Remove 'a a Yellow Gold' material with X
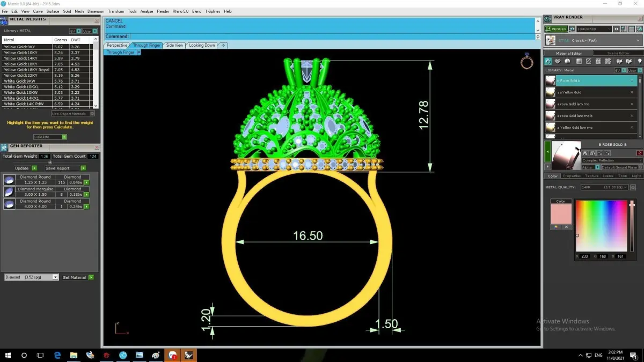The height and width of the screenshot is (362, 644). click(x=632, y=92)
